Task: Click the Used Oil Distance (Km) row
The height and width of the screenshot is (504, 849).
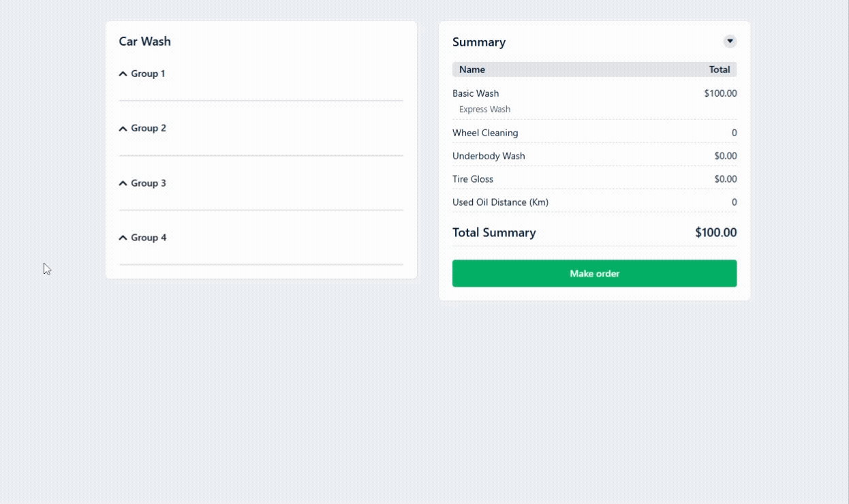Action: 500,202
